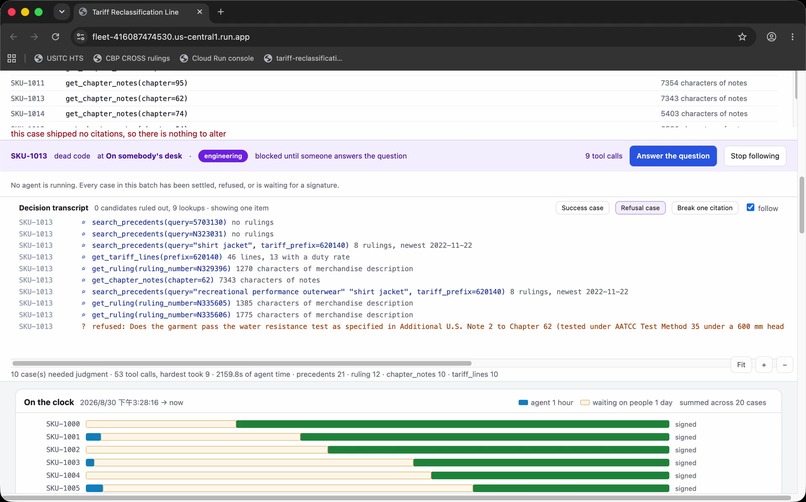The image size is (806, 502).
Task: Click the agent 1 hour legend swatch
Action: [523, 403]
